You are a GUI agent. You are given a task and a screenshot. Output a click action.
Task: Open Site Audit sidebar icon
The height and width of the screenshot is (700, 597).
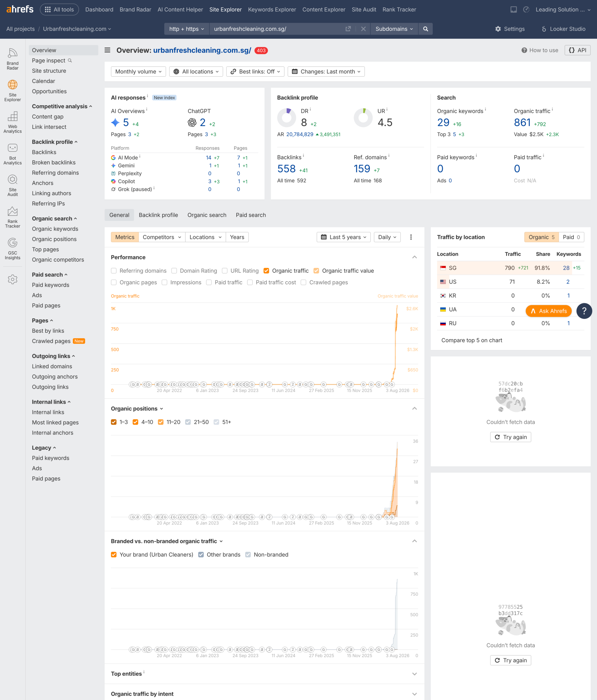click(13, 185)
